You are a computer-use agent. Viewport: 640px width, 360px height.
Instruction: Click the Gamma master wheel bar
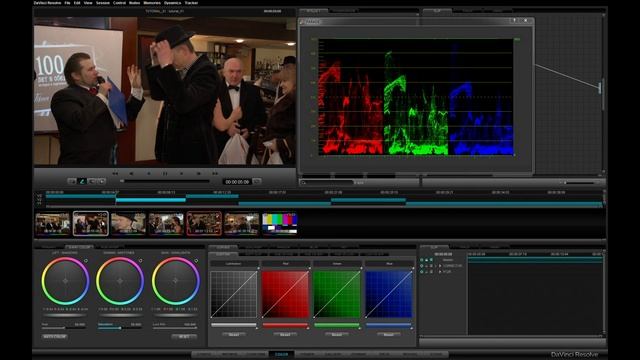(120, 315)
